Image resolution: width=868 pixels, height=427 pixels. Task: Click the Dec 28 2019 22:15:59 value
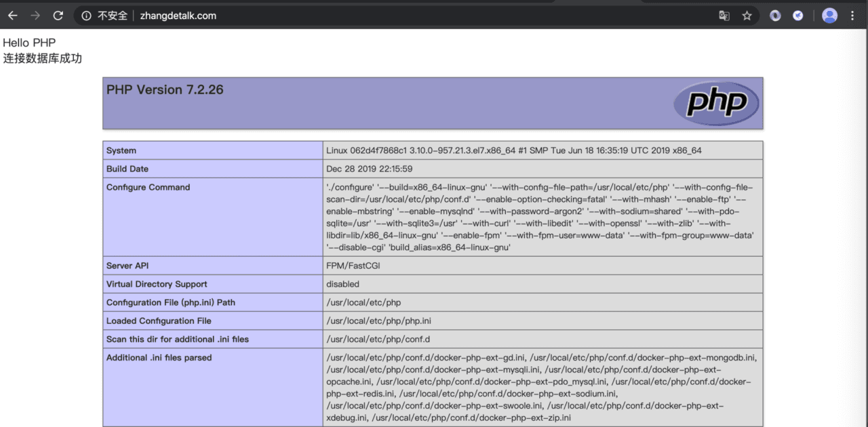coord(369,169)
